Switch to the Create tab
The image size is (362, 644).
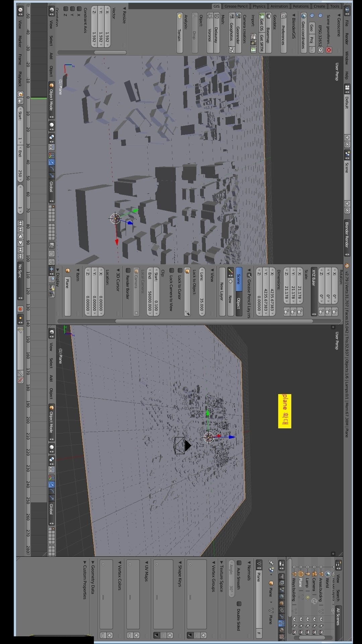pos(319,6)
